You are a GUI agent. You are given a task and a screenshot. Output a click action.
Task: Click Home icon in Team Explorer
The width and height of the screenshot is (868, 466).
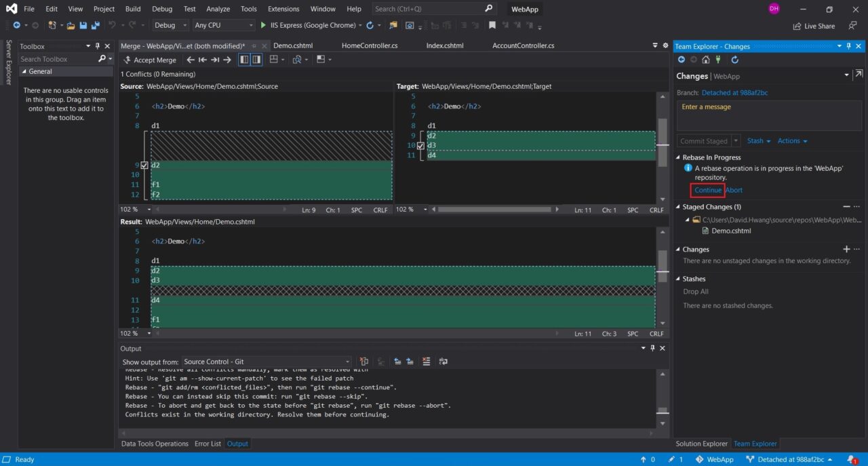(x=706, y=60)
